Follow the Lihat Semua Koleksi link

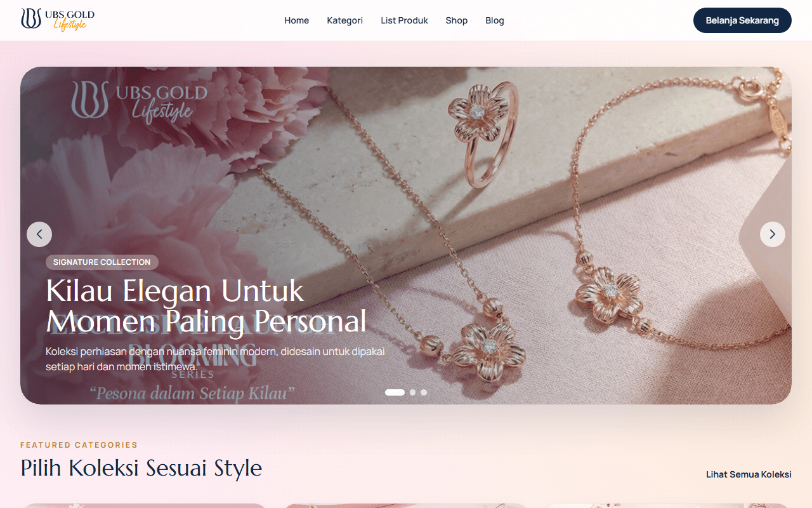click(x=749, y=474)
